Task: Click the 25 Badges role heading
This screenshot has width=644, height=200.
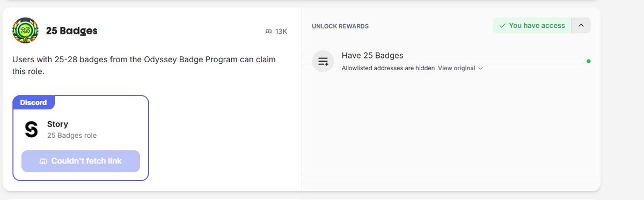Action: (72, 31)
